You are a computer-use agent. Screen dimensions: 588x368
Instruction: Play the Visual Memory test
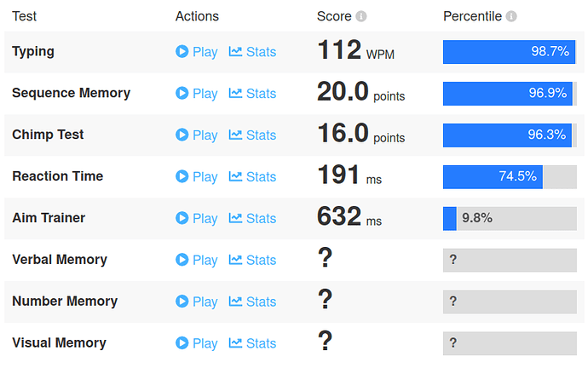(197, 343)
